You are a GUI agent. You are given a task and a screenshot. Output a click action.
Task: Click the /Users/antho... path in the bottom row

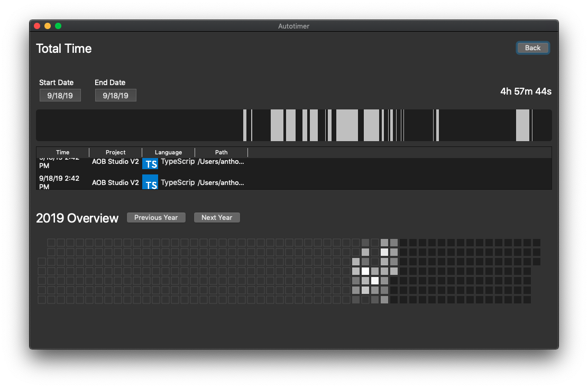click(x=221, y=182)
